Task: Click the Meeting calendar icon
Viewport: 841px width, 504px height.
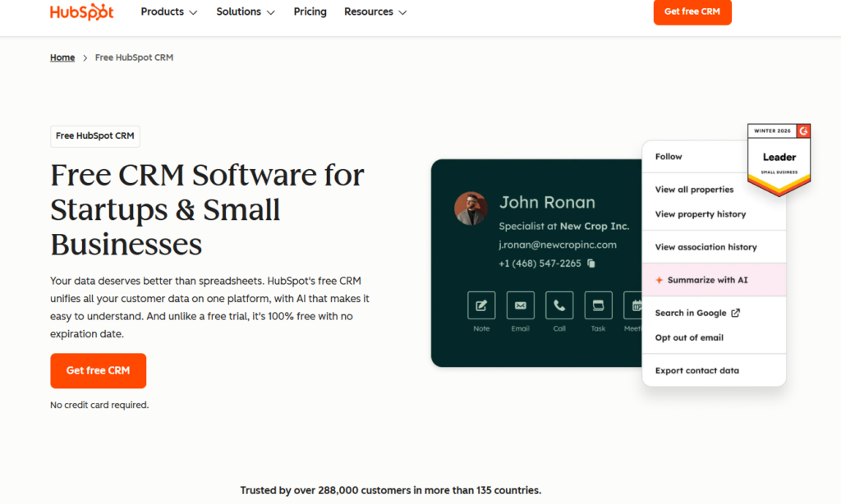Action: 633,305
